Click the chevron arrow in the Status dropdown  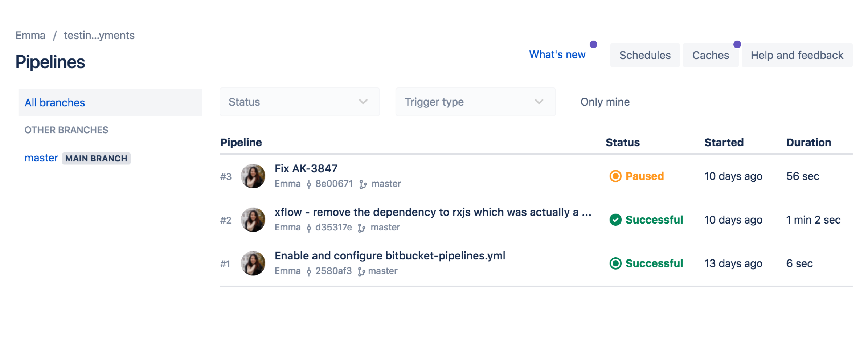[363, 102]
